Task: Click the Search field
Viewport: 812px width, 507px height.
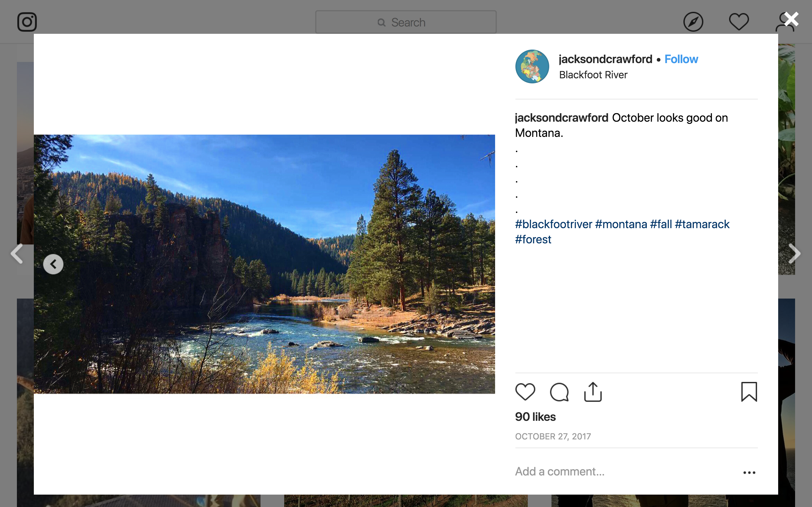Action: click(x=406, y=22)
